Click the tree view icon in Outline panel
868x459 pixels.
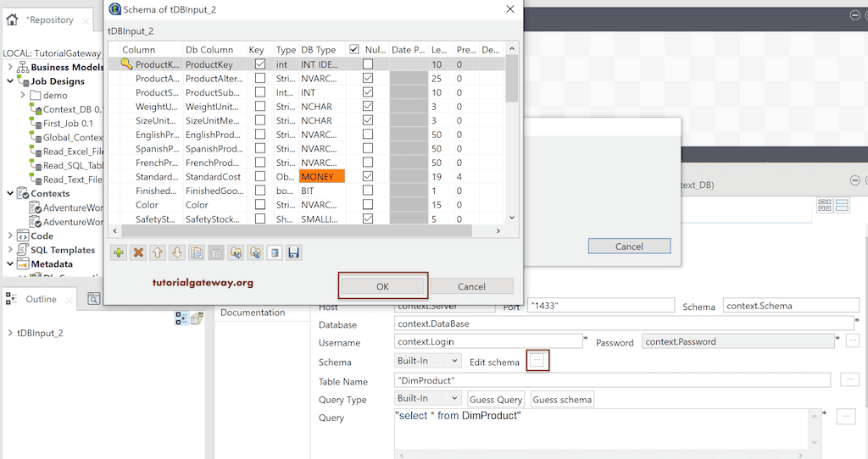pyautogui.click(x=181, y=318)
